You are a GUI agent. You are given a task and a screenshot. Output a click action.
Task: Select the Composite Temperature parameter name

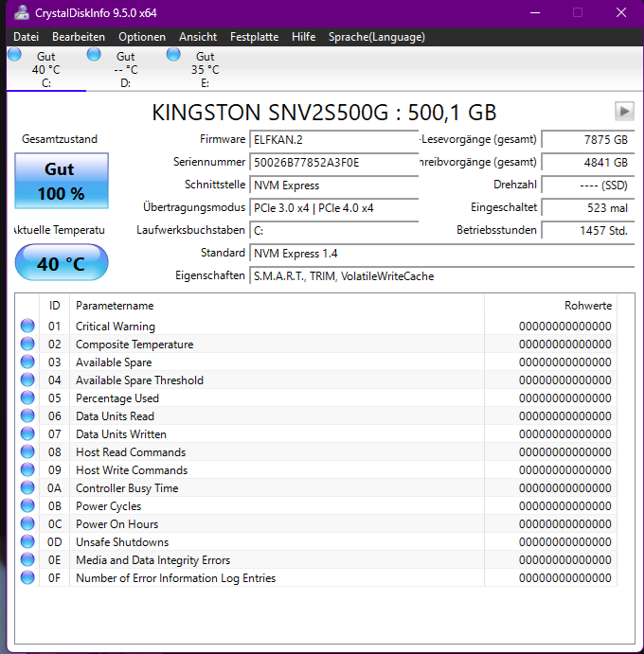(x=134, y=345)
